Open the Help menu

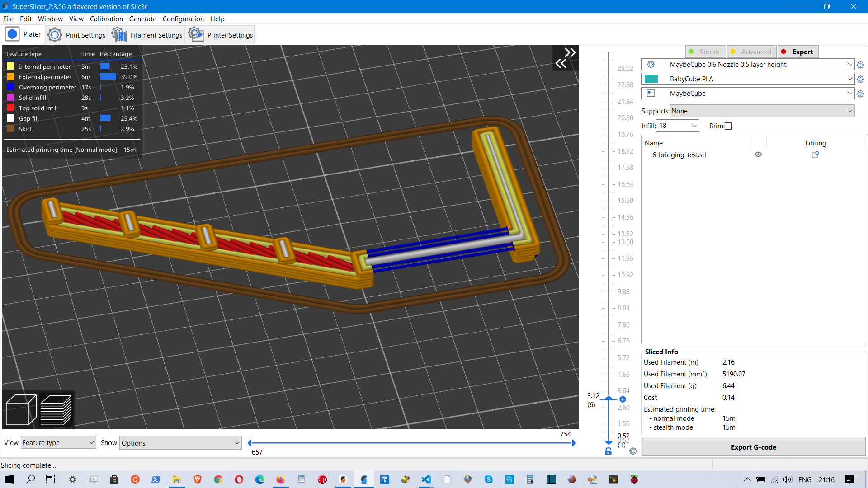[217, 19]
